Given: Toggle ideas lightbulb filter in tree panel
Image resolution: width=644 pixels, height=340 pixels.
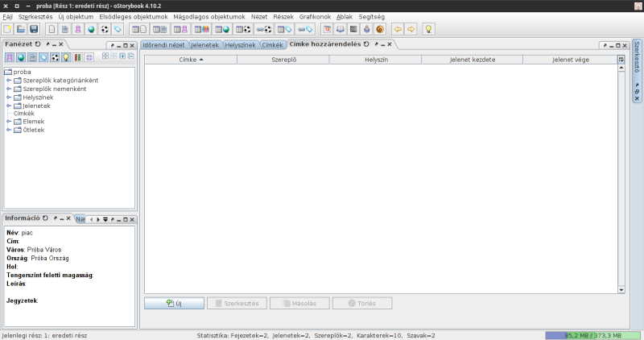Looking at the screenshot, I should (66, 57).
